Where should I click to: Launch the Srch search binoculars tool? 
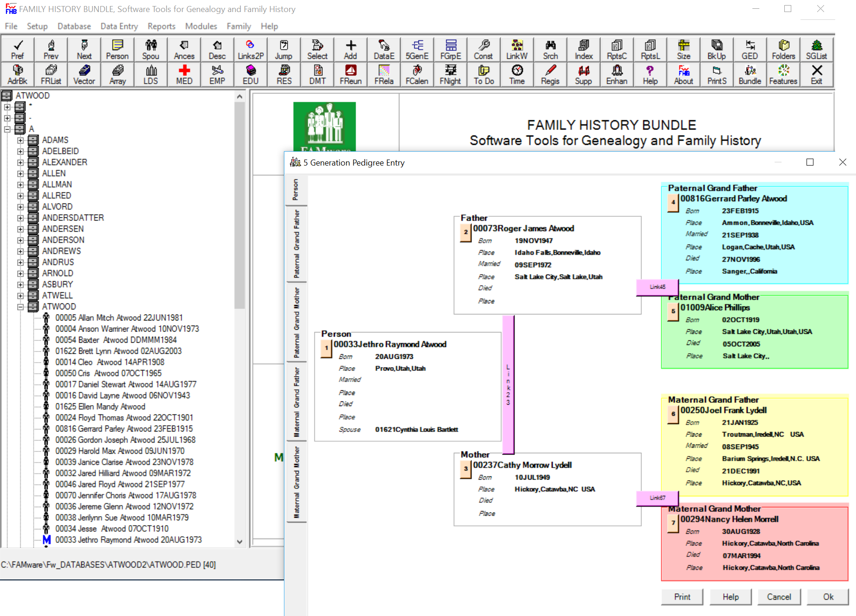[x=550, y=49]
